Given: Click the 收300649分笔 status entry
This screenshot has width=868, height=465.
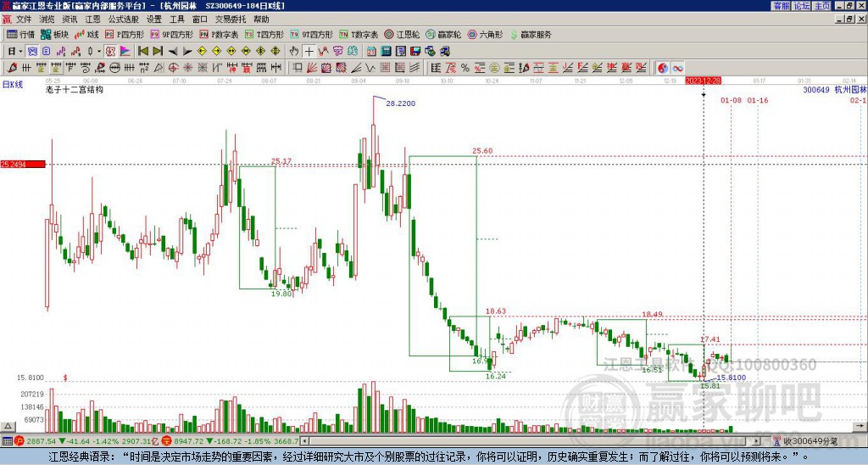Looking at the screenshot, I should [x=807, y=441].
